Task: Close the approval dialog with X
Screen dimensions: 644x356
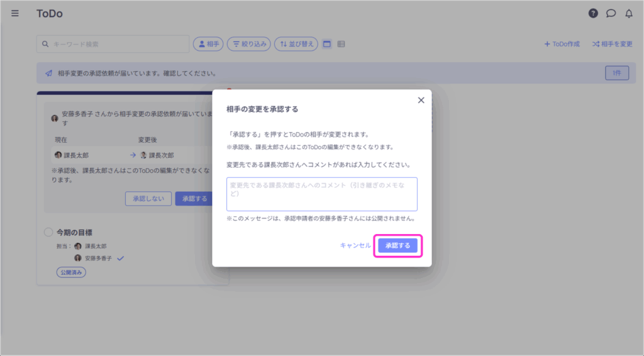Action: pos(421,100)
